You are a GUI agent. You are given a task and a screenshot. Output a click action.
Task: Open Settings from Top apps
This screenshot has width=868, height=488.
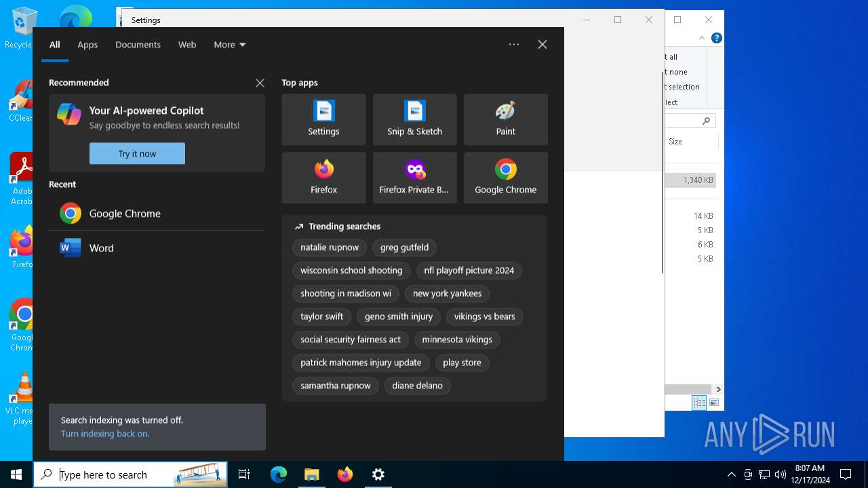pyautogui.click(x=323, y=119)
